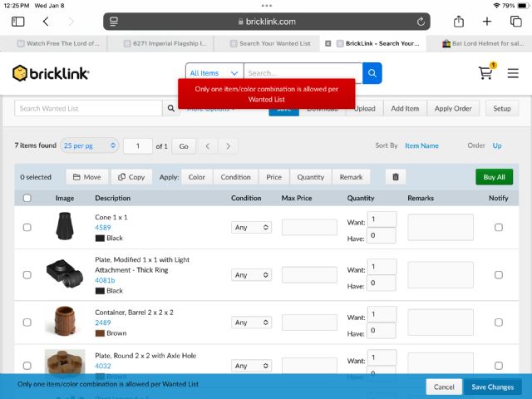Click the Save Changes button
Image resolution: width=532 pixels, height=399 pixels.
pos(493,387)
